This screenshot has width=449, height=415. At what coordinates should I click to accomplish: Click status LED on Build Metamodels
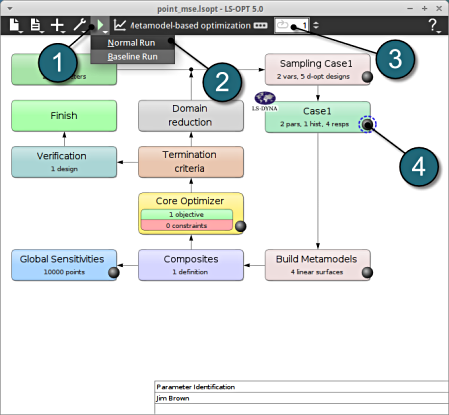(x=367, y=273)
